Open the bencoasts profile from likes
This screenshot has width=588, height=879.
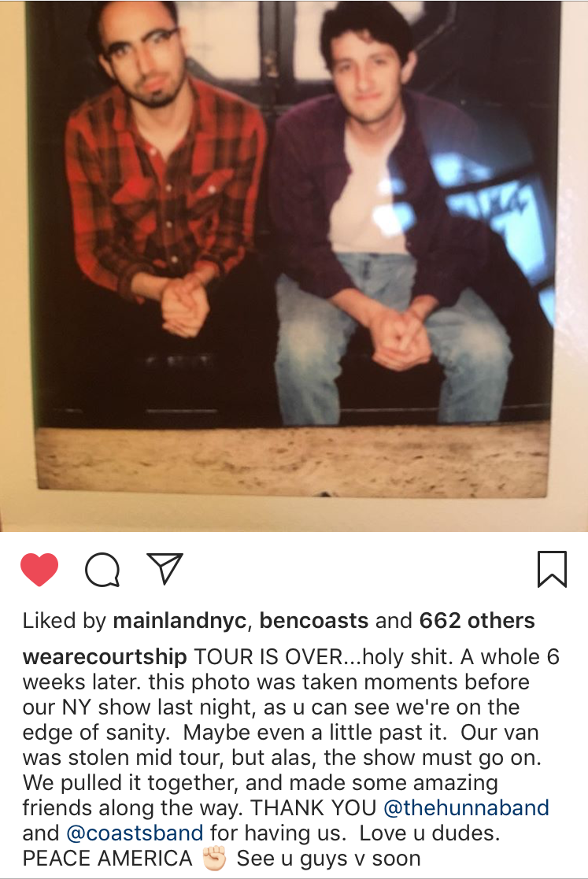(x=314, y=621)
